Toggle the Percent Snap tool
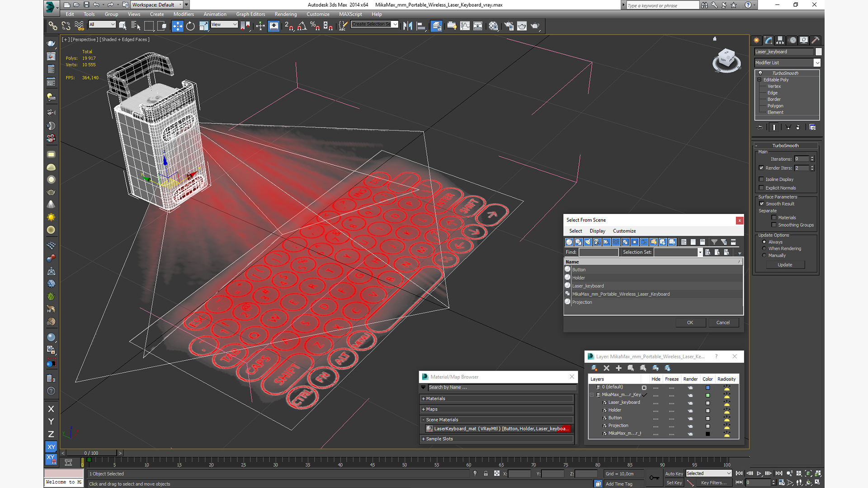This screenshot has height=488, width=868. pyautogui.click(x=315, y=26)
